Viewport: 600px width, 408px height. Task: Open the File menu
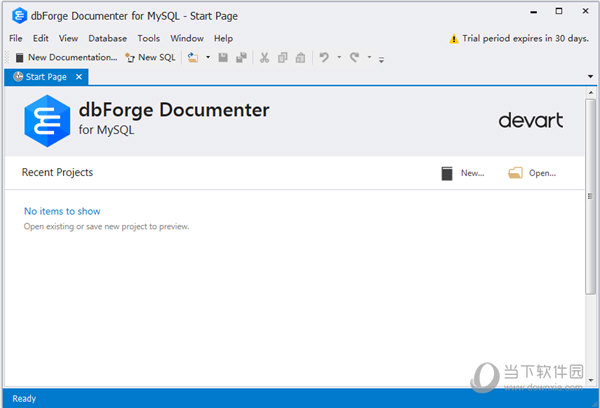pyautogui.click(x=16, y=38)
